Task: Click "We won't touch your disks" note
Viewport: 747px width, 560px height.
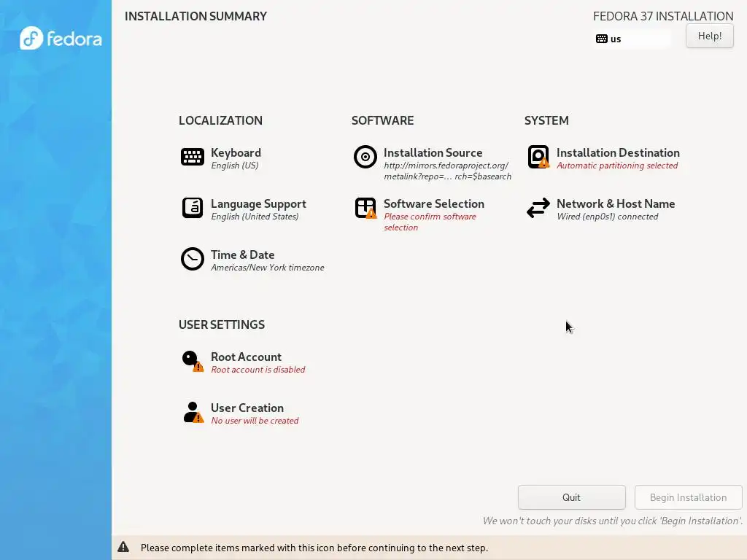Action: [x=613, y=521]
